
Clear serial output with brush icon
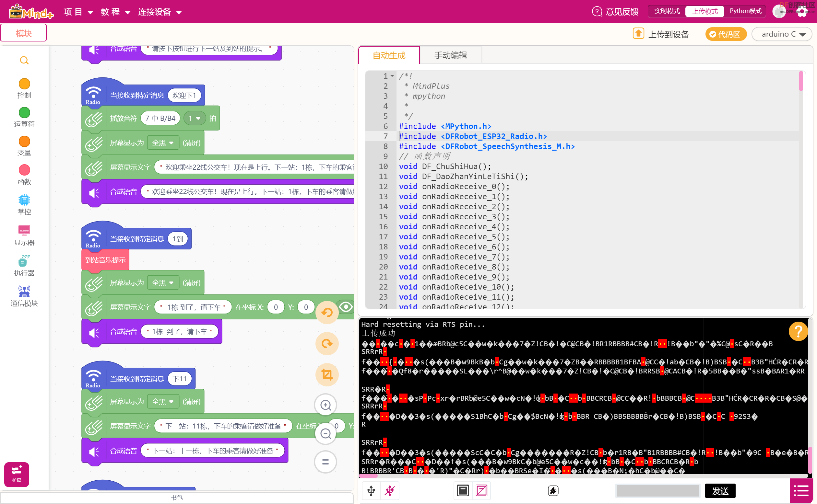553,490
